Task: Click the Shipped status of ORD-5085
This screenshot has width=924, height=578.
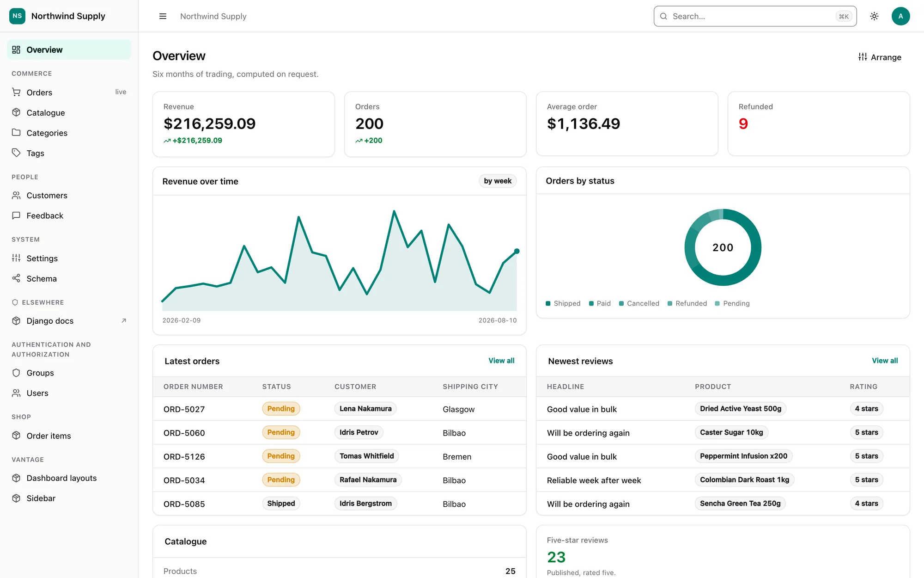Action: point(281,504)
